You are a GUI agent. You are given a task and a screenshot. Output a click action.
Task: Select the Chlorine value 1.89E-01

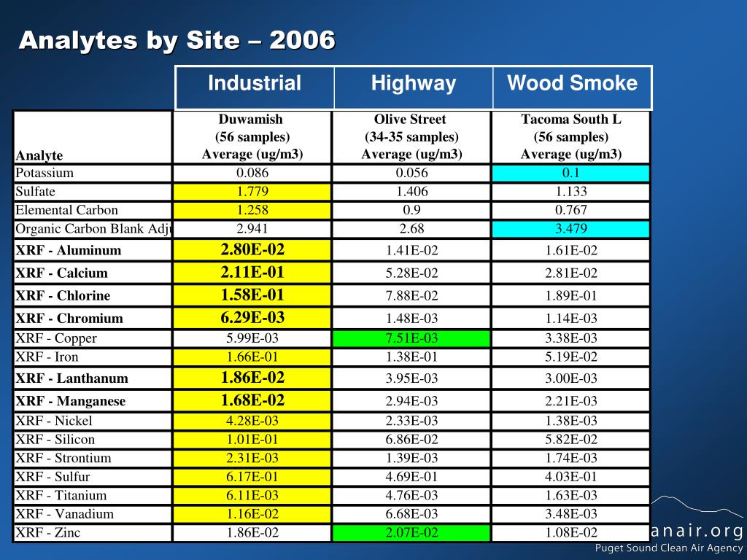click(570, 296)
